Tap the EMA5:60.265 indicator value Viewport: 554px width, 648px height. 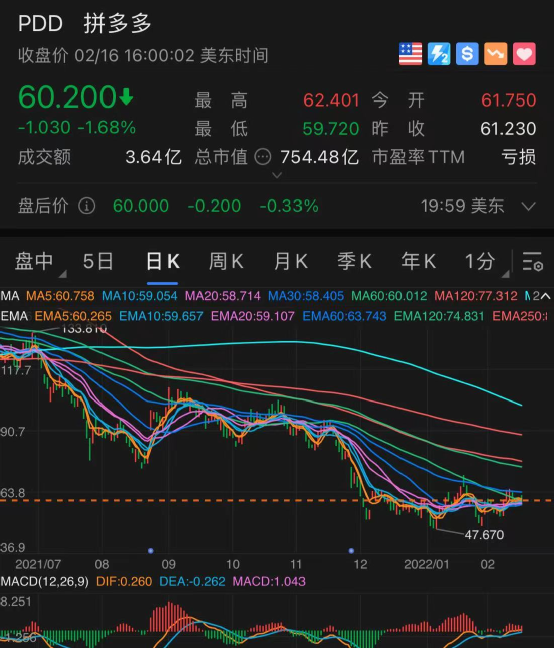pyautogui.click(x=73, y=316)
